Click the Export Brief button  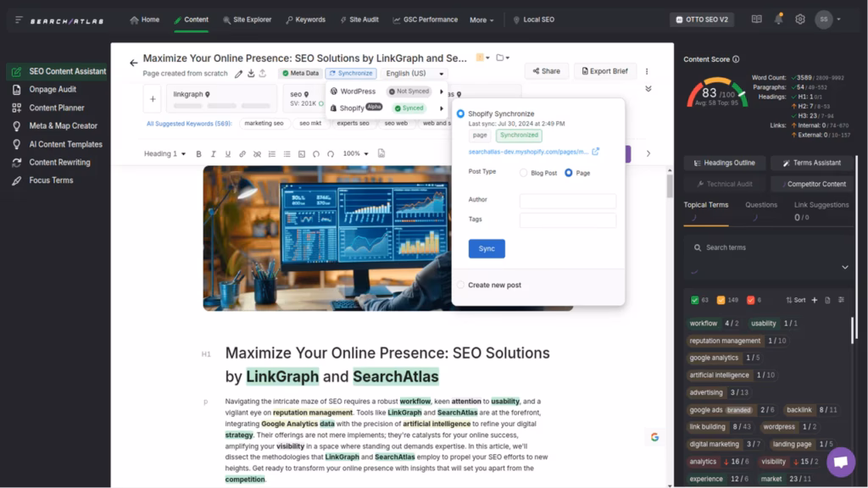point(605,71)
